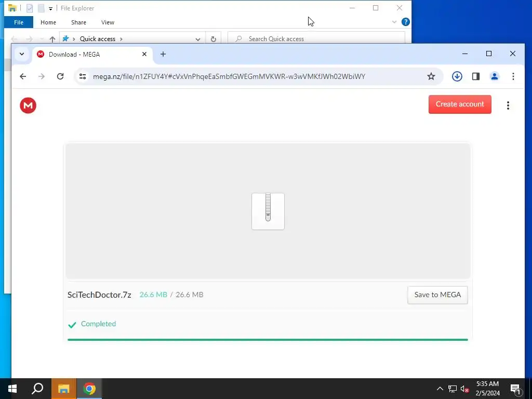
Task: Maximize the Chrome window
Action: coord(488,54)
